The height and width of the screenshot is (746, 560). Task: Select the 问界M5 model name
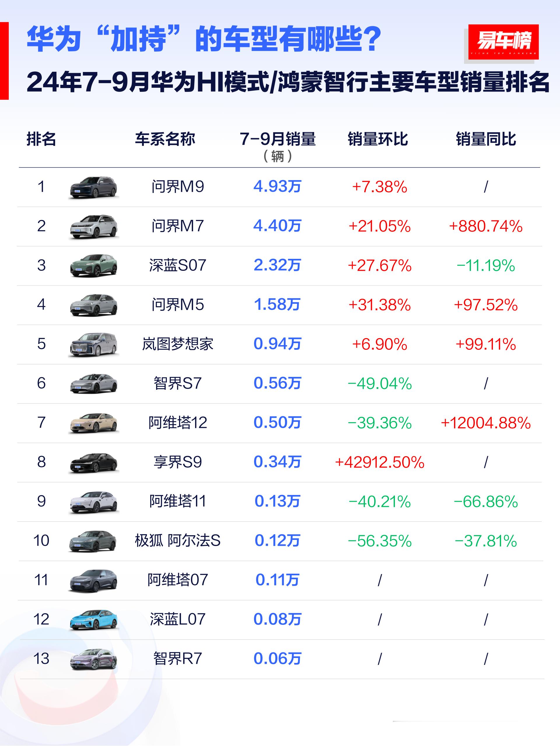tap(178, 305)
